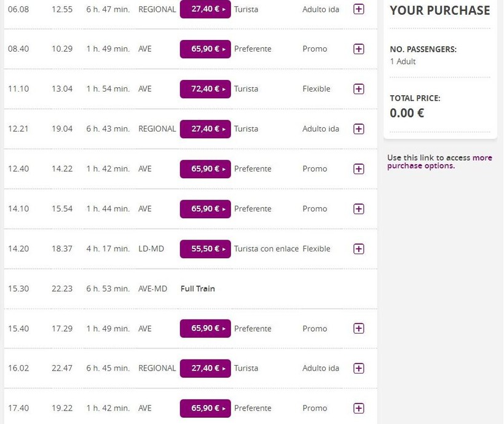Open plus icon for 17.40 AVE train
Viewport: 504px width, 424px height.
click(359, 409)
